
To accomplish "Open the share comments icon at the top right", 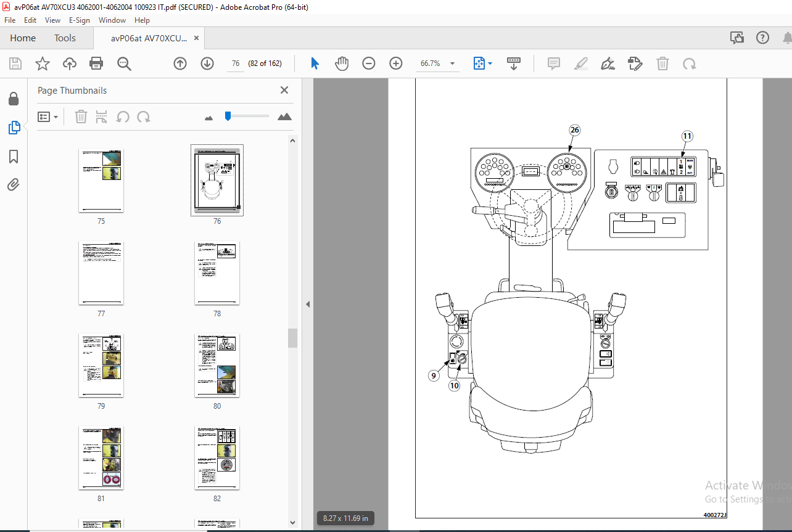I will click(x=737, y=38).
